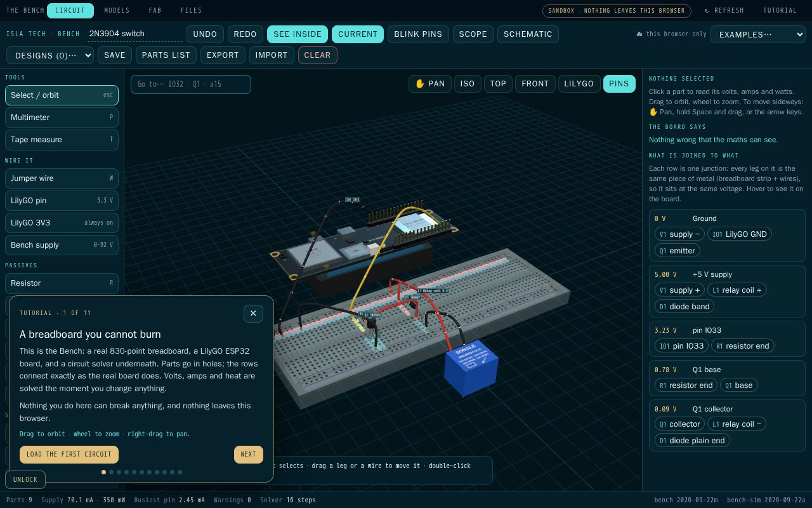Center view on LILYGO board
Image resolution: width=812 pixels, height=508 pixels.
click(x=579, y=84)
